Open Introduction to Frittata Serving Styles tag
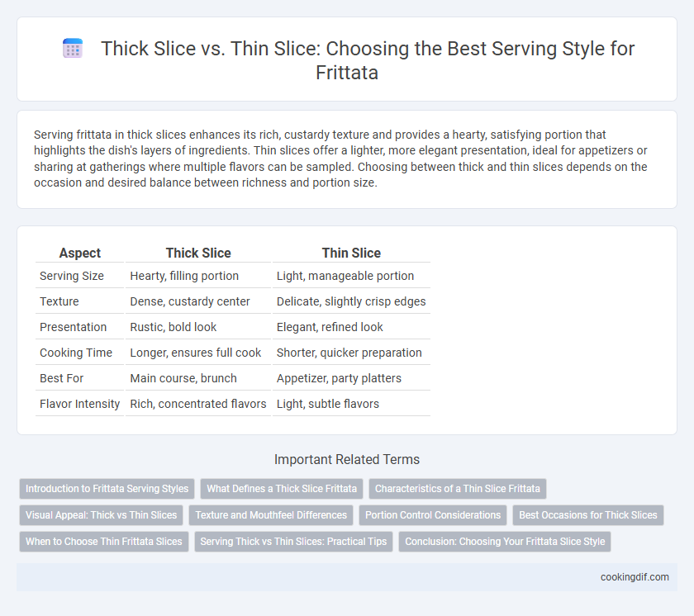 tap(107, 489)
